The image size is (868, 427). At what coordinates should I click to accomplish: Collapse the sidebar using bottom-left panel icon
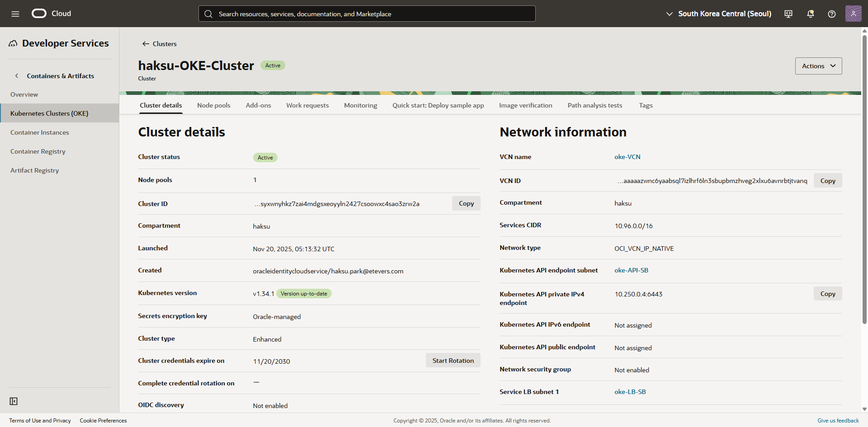coord(14,401)
